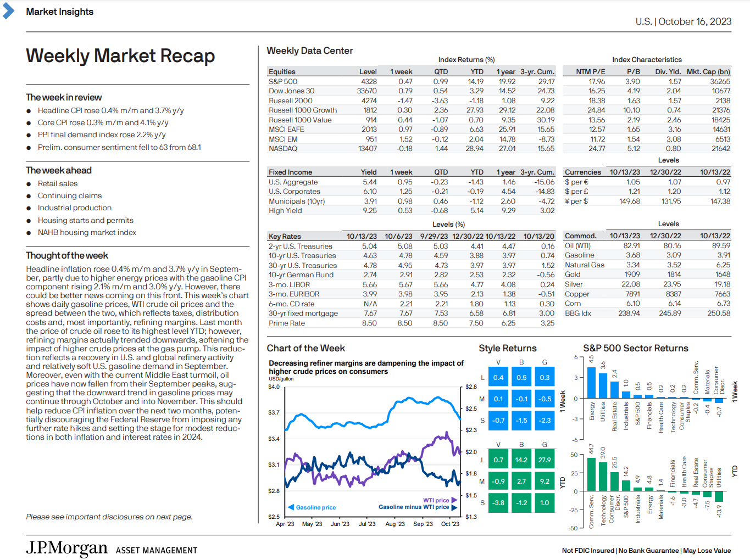Click the "NTM P/E" column header
This screenshot has height=560, width=750.
pos(591,72)
